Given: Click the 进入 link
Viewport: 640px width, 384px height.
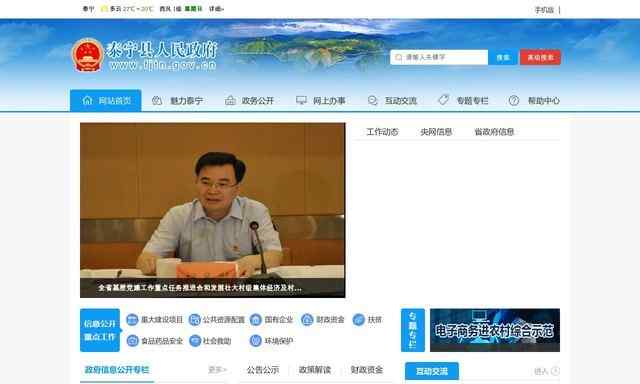Looking at the screenshot, I should [x=541, y=371].
